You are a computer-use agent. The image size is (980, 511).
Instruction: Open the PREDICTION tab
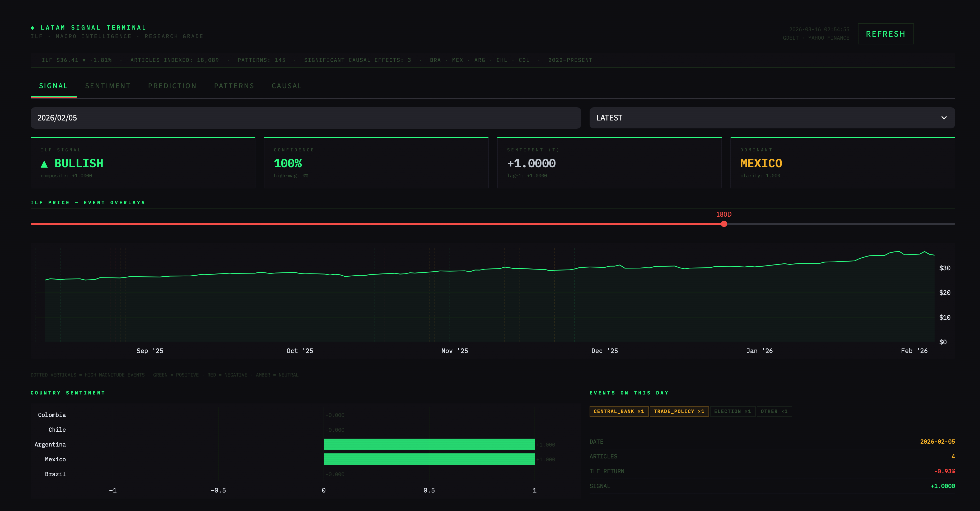pyautogui.click(x=172, y=86)
